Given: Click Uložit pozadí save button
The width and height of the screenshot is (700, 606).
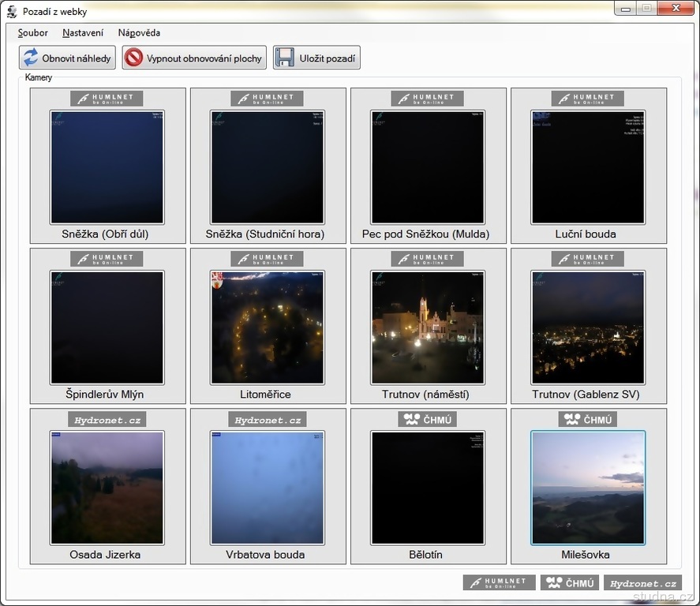Looking at the screenshot, I should (316, 58).
